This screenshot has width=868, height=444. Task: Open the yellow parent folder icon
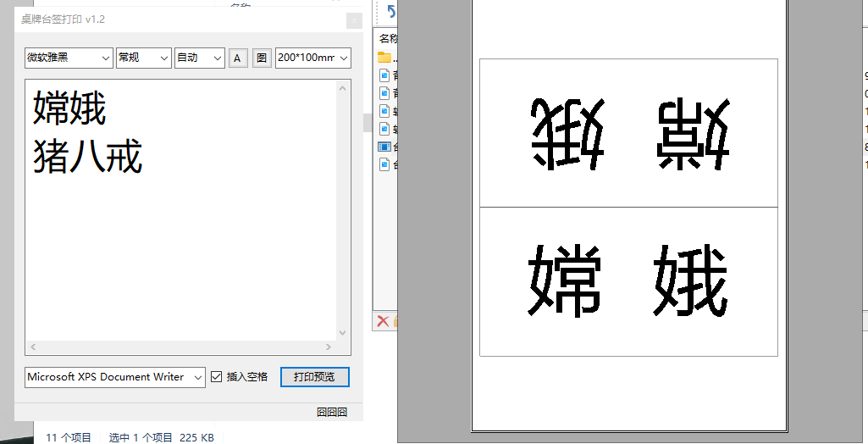point(384,58)
